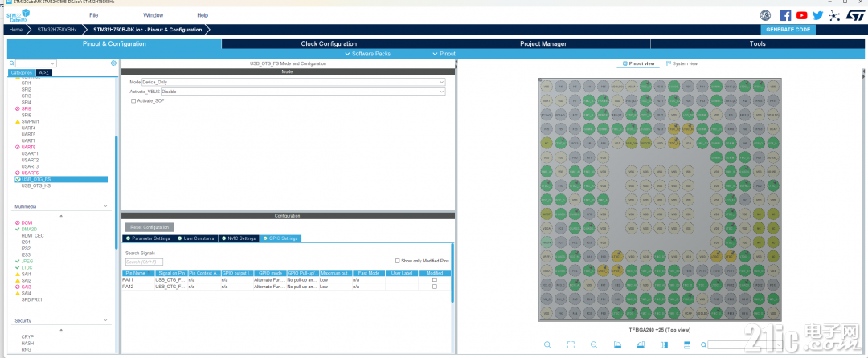Flip the chip view vertically
The width and height of the screenshot is (868, 358).
pos(687,344)
